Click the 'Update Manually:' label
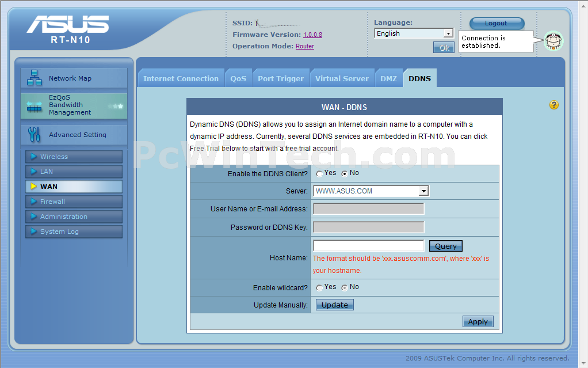This screenshot has height=368, width=588. click(x=281, y=305)
